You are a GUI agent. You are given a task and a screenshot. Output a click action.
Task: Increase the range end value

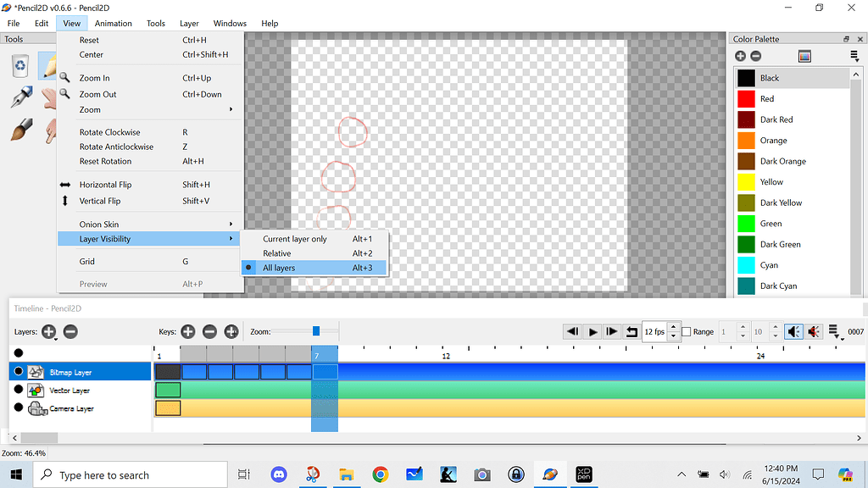tap(776, 327)
